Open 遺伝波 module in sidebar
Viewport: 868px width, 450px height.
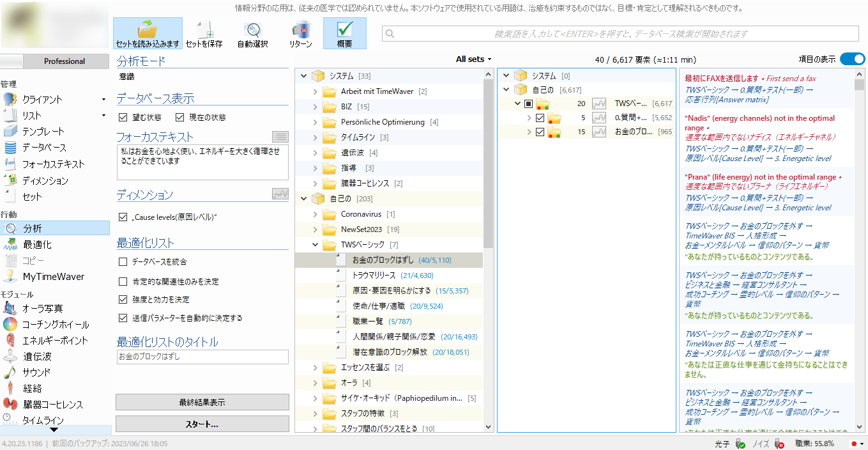(x=37, y=357)
